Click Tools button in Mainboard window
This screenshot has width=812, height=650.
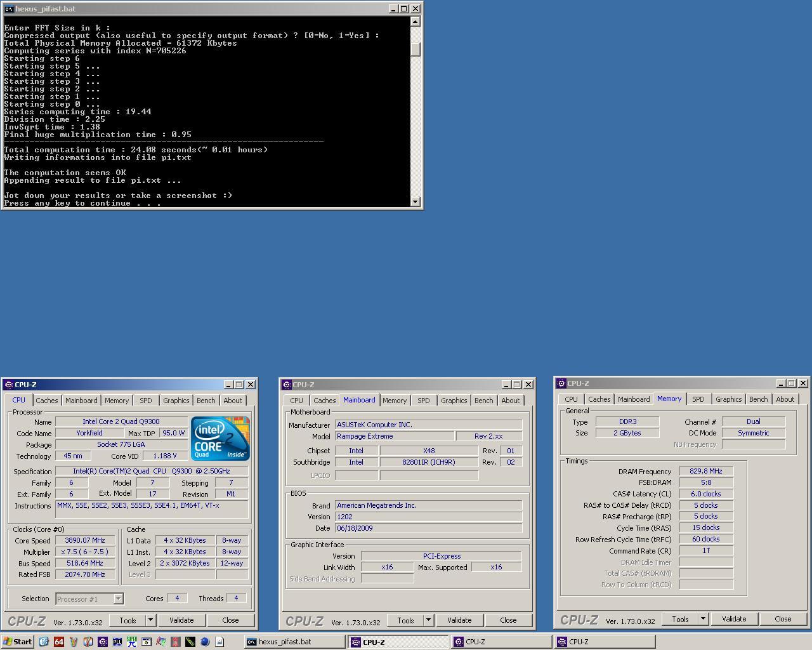pos(405,620)
